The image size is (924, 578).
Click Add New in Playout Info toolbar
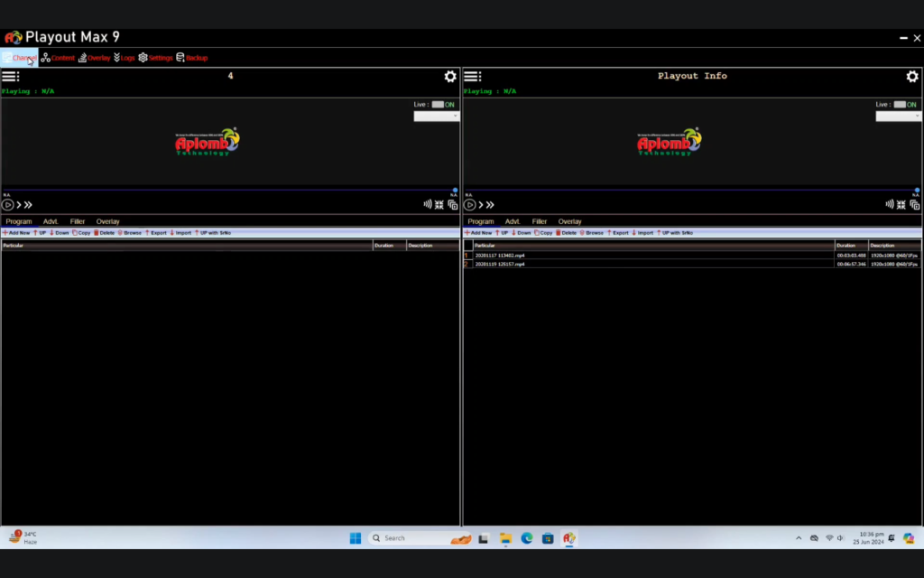[478, 233]
